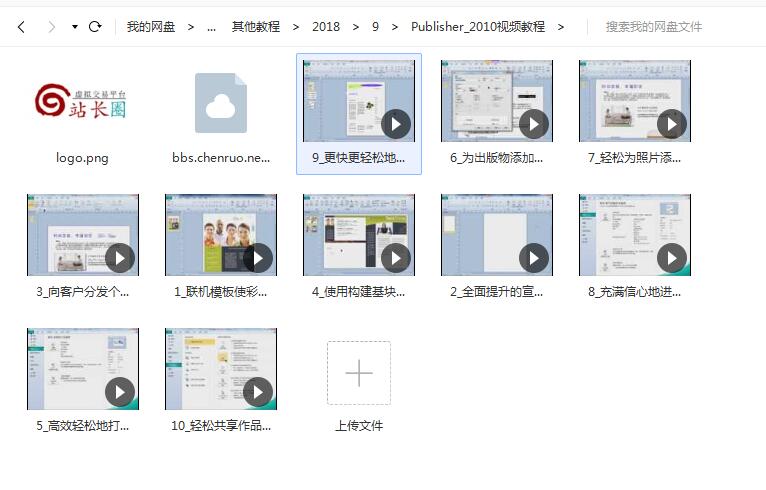Play the 5_高效轻松地打... video

click(120, 392)
